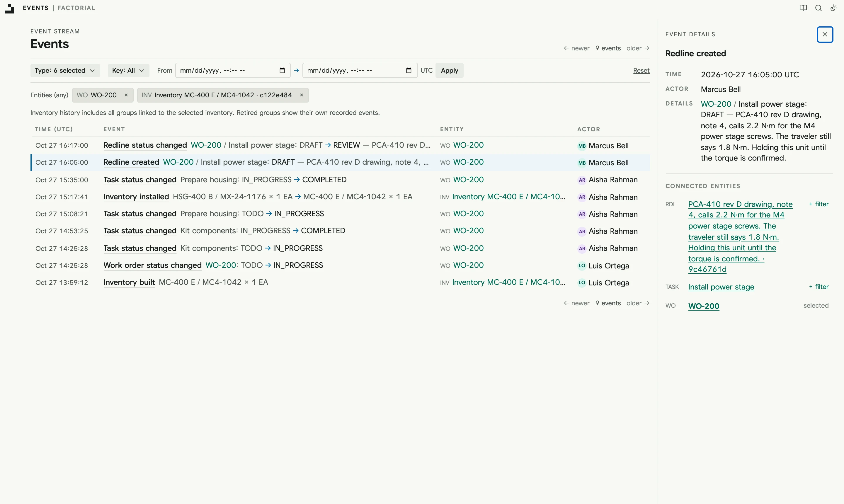Select the Redline status changed event row
Screen dimensions: 844x504
(x=340, y=145)
